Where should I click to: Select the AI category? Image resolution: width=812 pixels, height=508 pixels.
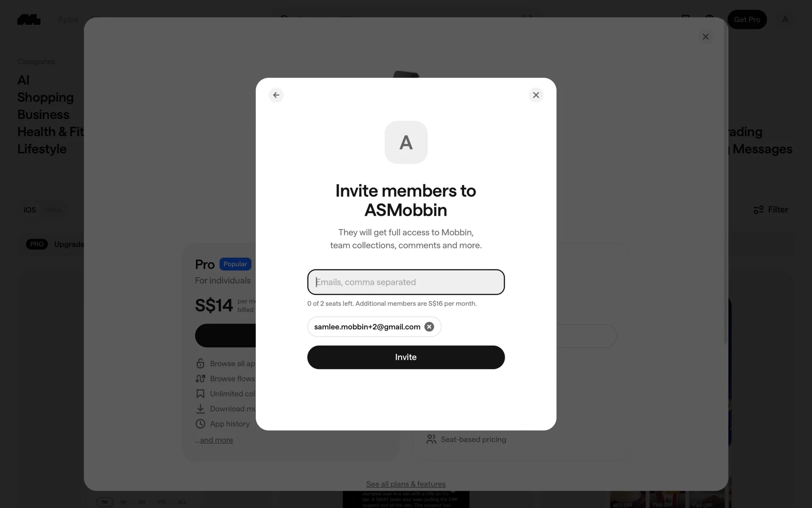23,80
